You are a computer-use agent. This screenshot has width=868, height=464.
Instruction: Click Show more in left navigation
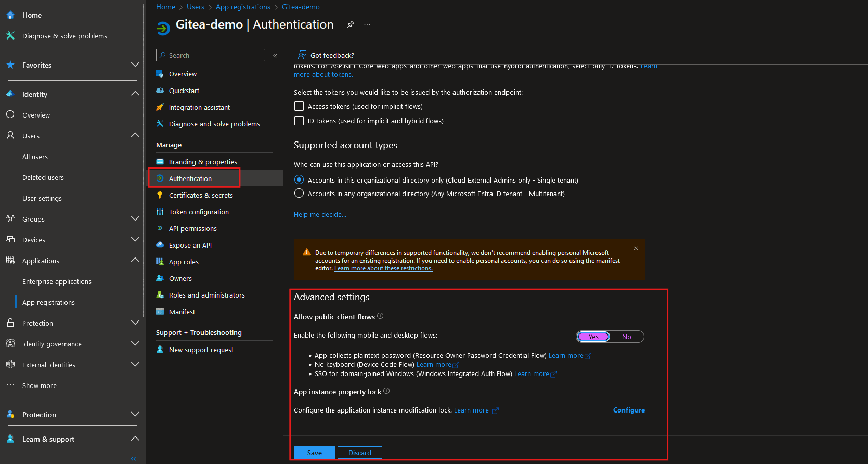pos(40,385)
